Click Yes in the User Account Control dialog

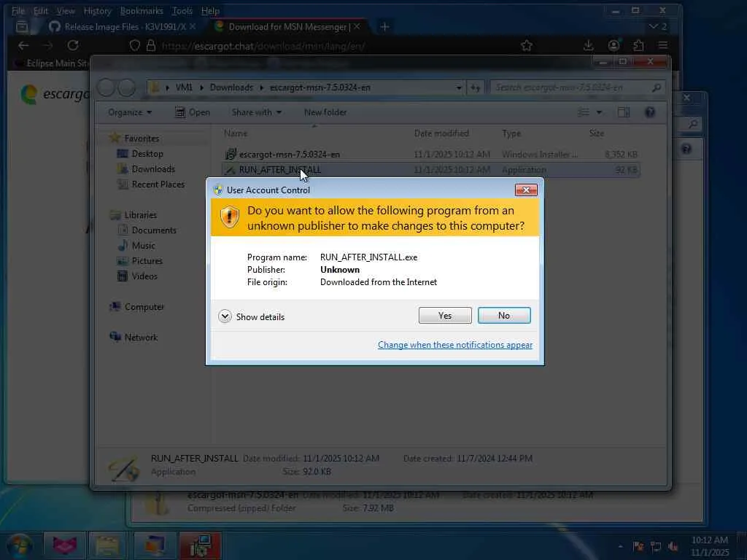tap(445, 315)
